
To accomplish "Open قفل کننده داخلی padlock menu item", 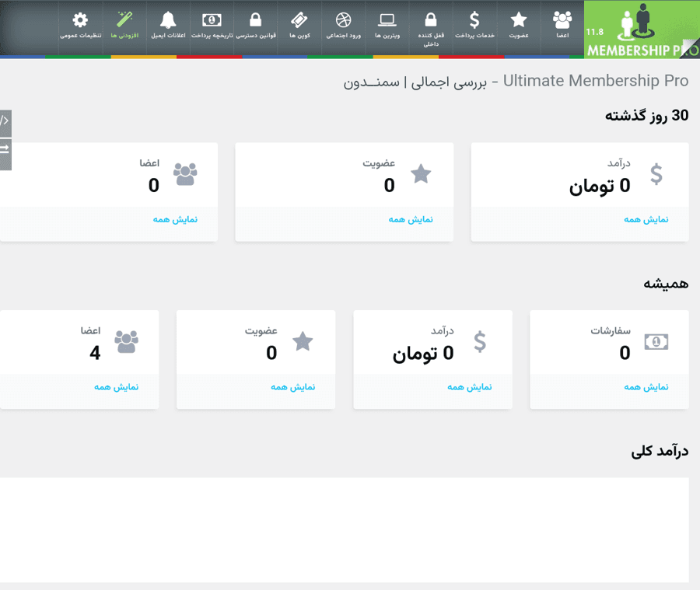I will tap(431, 29).
